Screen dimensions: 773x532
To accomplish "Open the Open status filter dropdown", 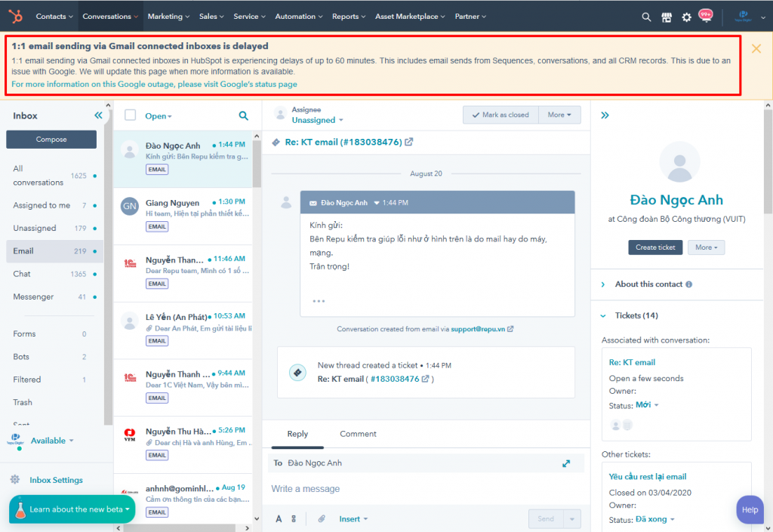I will pyautogui.click(x=159, y=116).
